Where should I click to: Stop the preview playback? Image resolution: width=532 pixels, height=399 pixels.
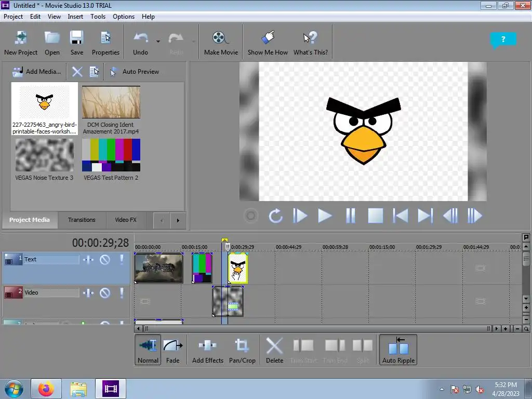pyautogui.click(x=376, y=216)
